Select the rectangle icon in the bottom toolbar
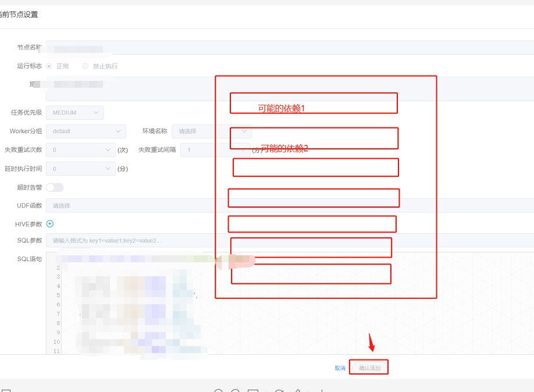The image size is (534, 392). (252, 391)
